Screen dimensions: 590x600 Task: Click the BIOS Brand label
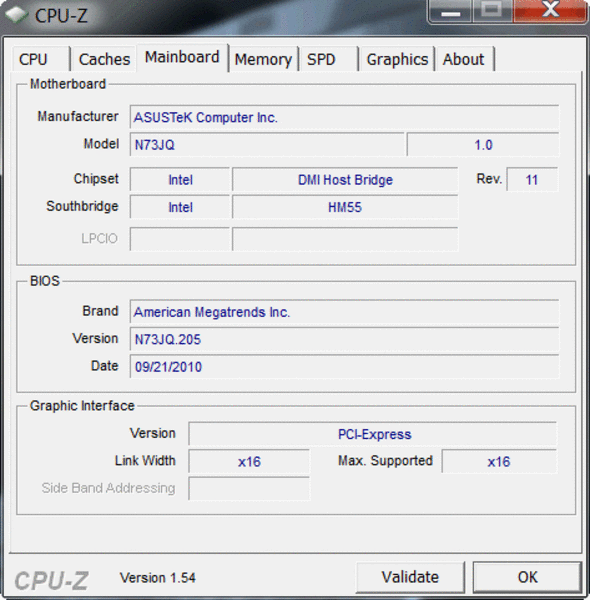pyautogui.click(x=100, y=311)
